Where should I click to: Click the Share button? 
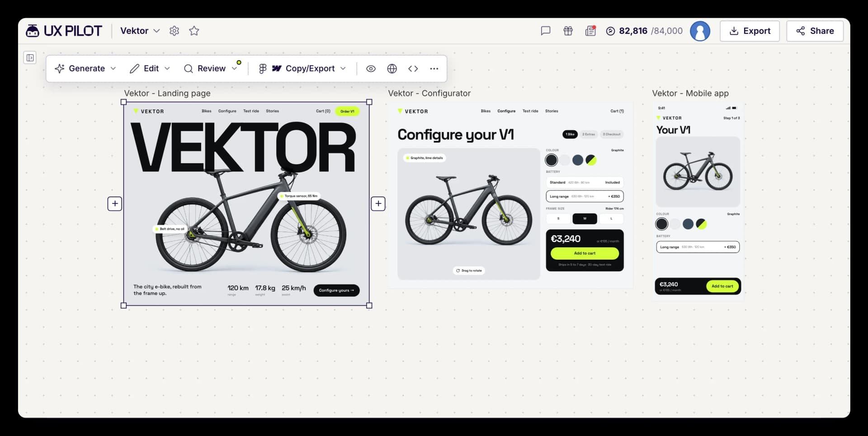[815, 31]
